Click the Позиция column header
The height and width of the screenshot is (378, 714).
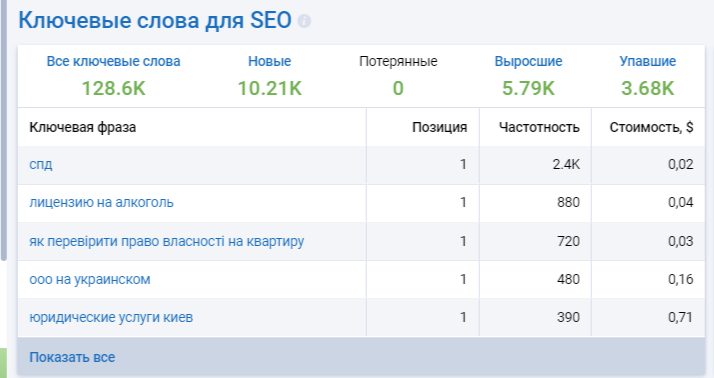439,127
